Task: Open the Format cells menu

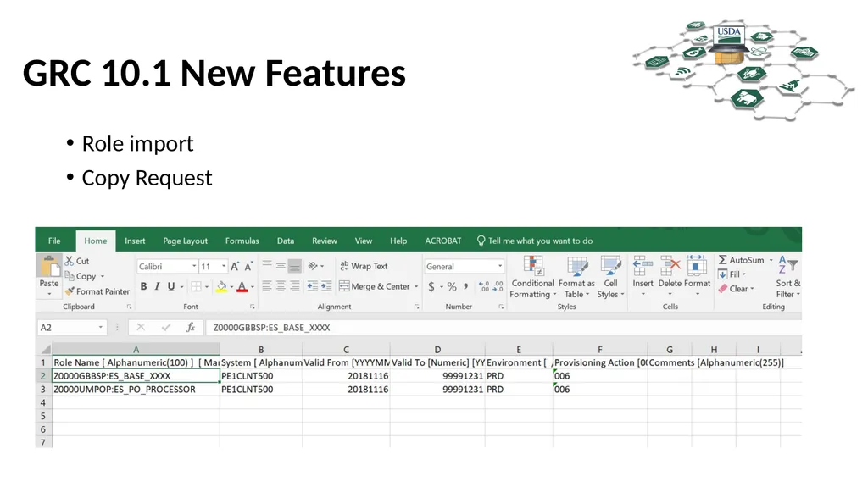Action: click(697, 275)
